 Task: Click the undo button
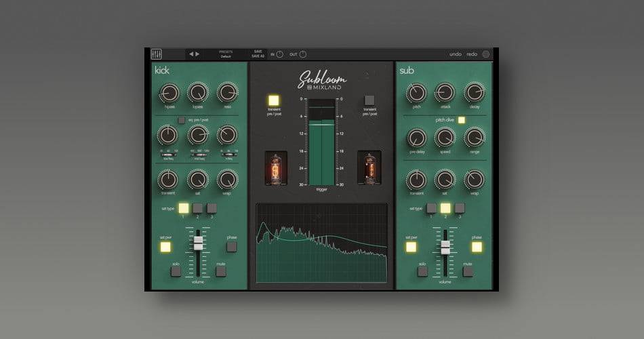456,54
